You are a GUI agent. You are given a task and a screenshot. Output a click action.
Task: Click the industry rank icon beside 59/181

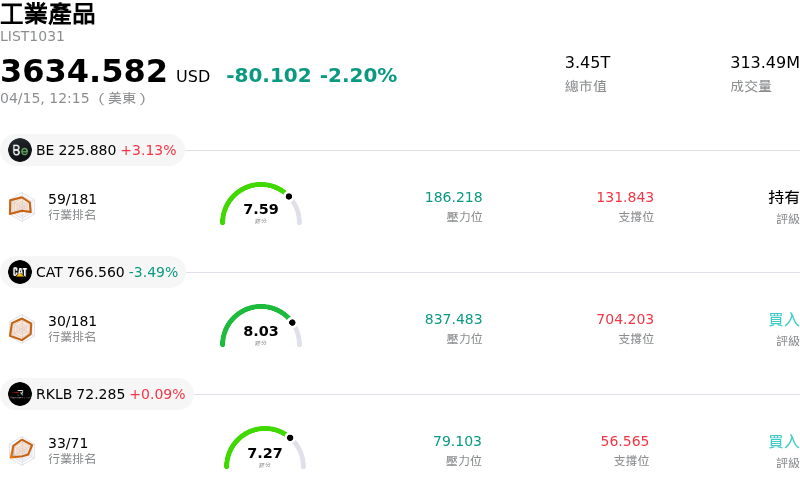click(x=21, y=206)
